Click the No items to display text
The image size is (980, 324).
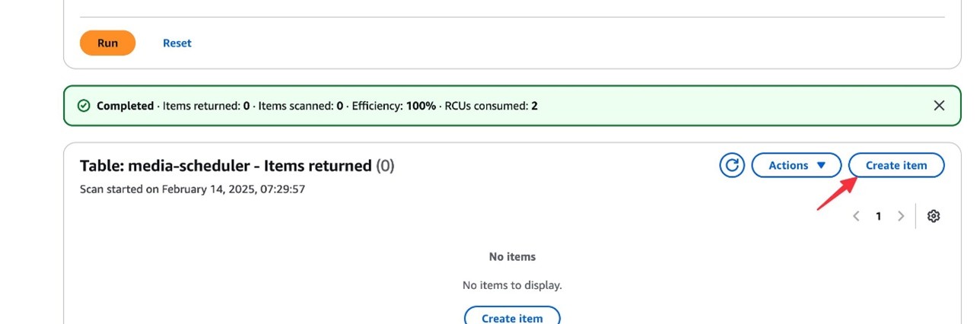[512, 285]
